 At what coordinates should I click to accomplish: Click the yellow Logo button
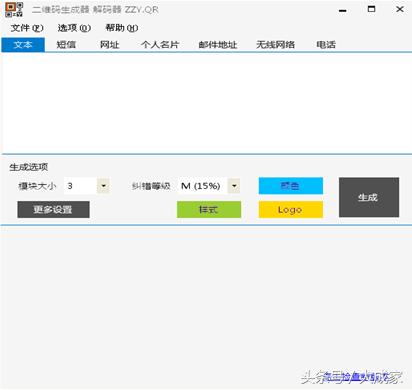click(291, 210)
